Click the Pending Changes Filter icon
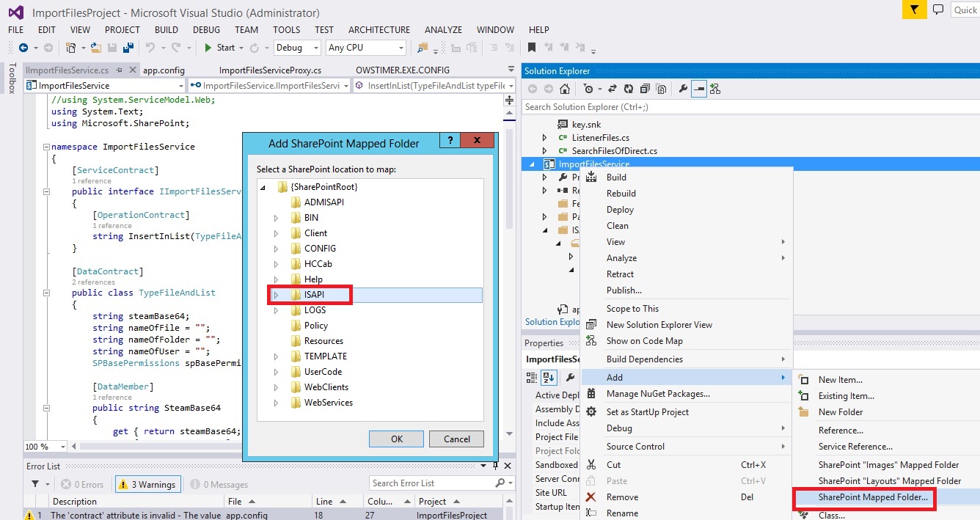The image size is (980, 520). pyautogui.click(x=588, y=89)
